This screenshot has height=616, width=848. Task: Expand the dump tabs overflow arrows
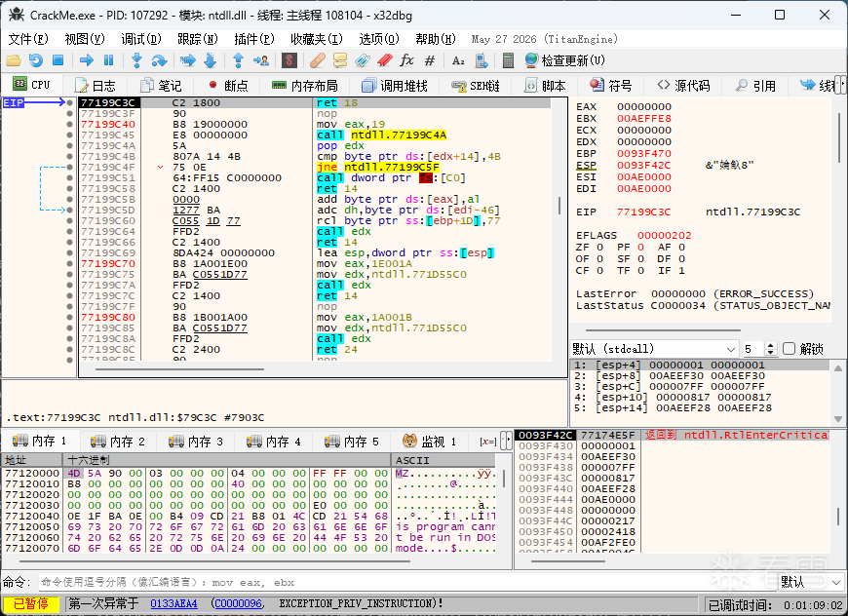[506, 442]
